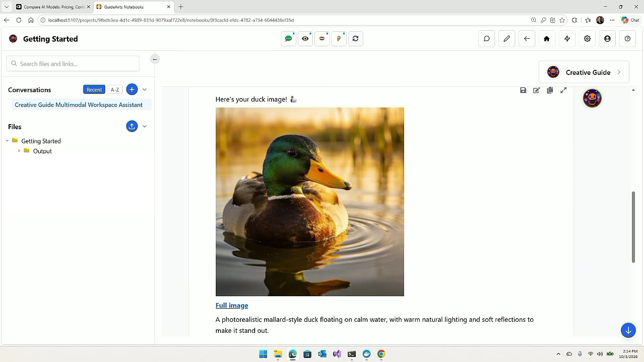Toggle the ear listening mode
Viewport: 644px width, 362px height.
point(339,39)
